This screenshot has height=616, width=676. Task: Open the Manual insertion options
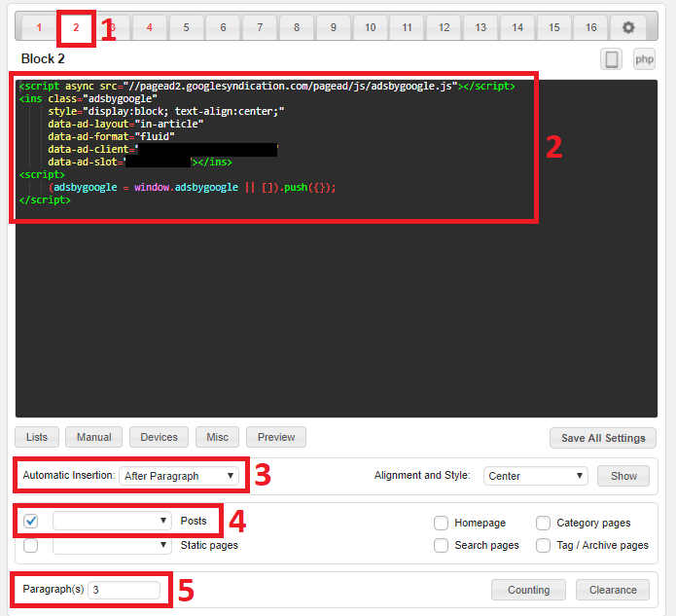tap(94, 437)
